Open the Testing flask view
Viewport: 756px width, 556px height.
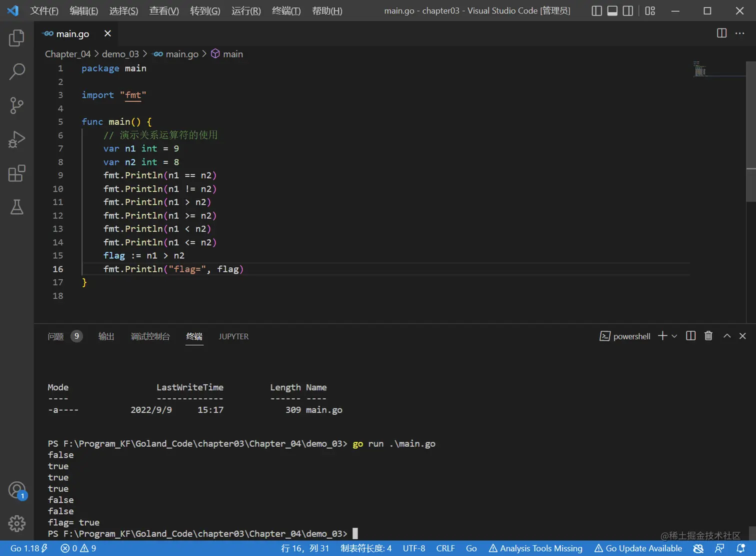[x=16, y=207]
